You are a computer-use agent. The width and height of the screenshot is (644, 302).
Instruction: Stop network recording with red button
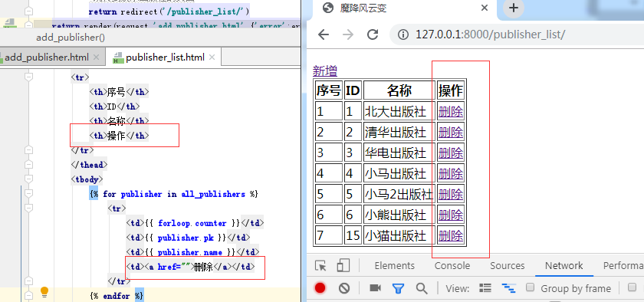pyautogui.click(x=320, y=288)
